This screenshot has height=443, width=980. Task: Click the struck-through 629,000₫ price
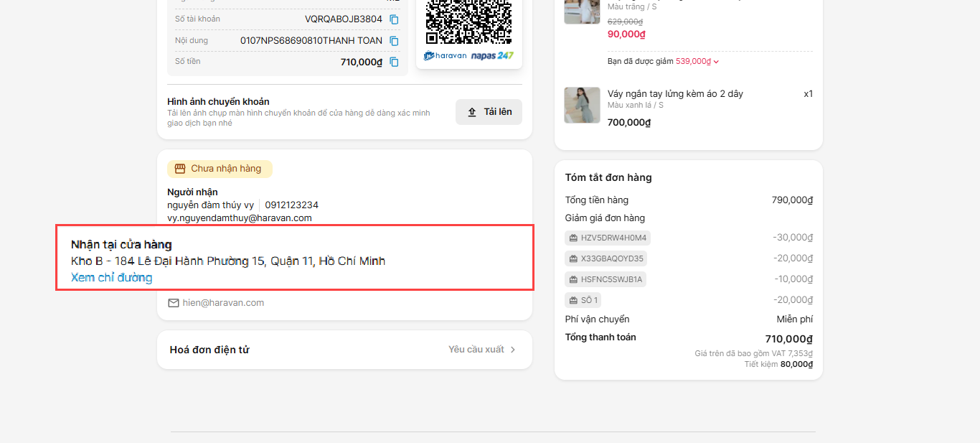(625, 22)
